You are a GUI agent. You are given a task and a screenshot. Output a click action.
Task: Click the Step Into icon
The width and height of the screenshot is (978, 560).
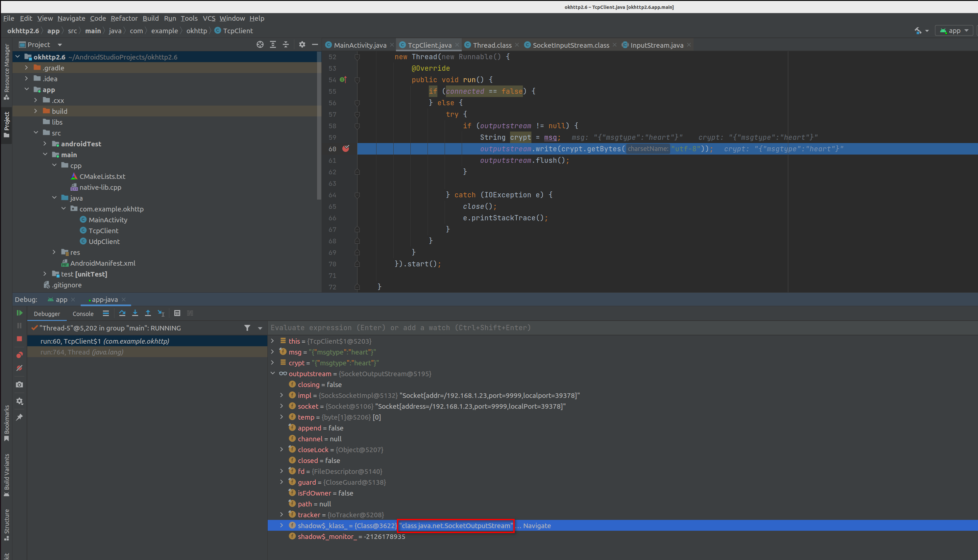(x=135, y=313)
